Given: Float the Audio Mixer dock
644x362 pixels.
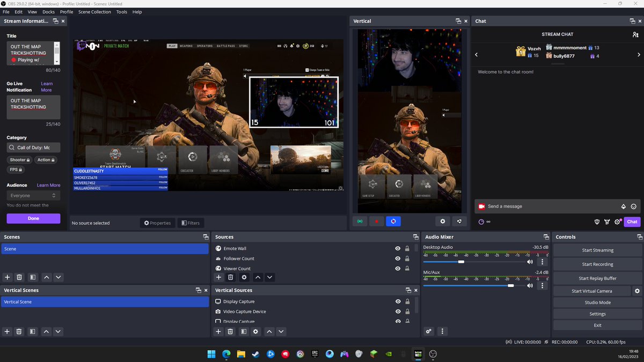Looking at the screenshot, I should click(x=547, y=237).
